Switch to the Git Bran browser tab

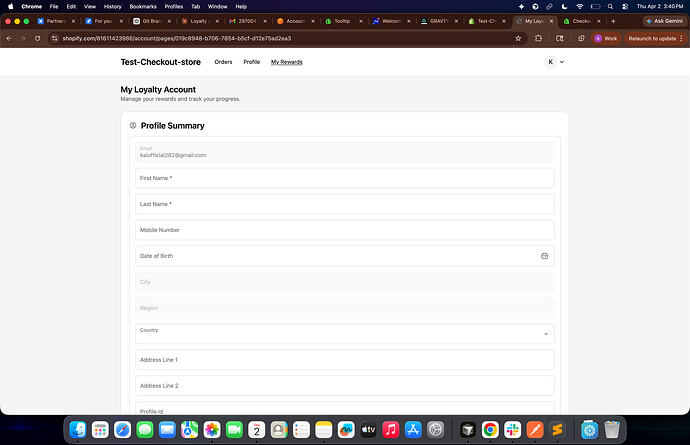click(x=152, y=21)
